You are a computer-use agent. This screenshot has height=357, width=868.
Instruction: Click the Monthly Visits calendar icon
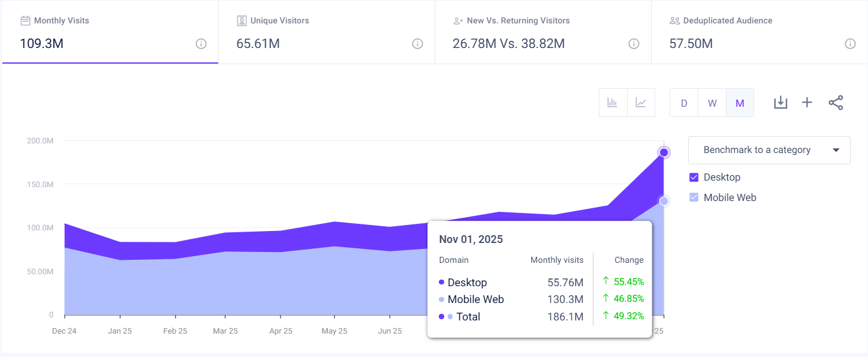(24, 20)
